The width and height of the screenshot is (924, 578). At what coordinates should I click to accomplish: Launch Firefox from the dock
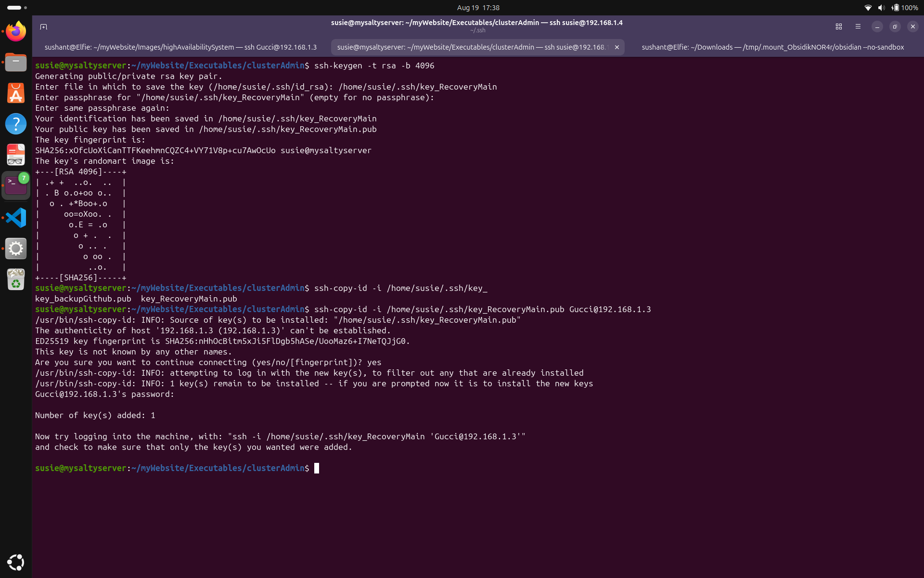(x=16, y=31)
